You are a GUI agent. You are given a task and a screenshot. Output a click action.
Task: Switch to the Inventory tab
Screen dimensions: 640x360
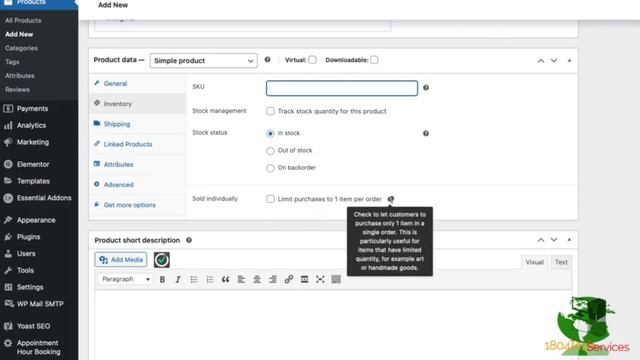click(x=138, y=104)
